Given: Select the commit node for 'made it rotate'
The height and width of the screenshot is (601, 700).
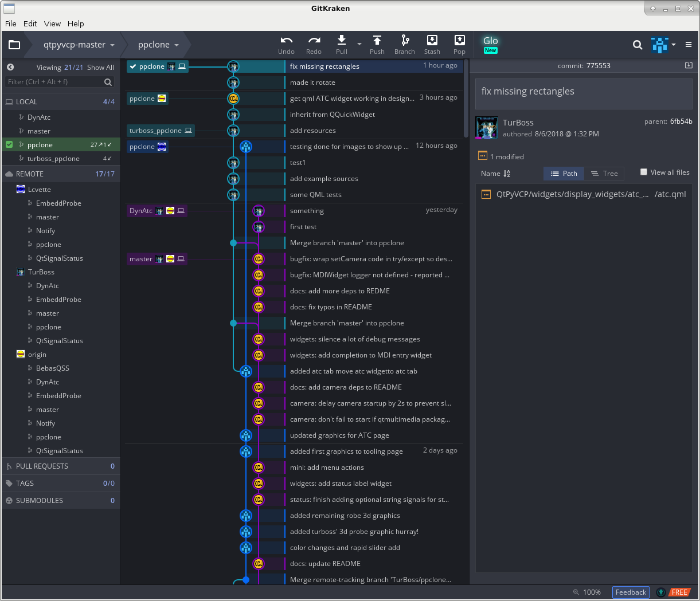Looking at the screenshot, I should 233,83.
